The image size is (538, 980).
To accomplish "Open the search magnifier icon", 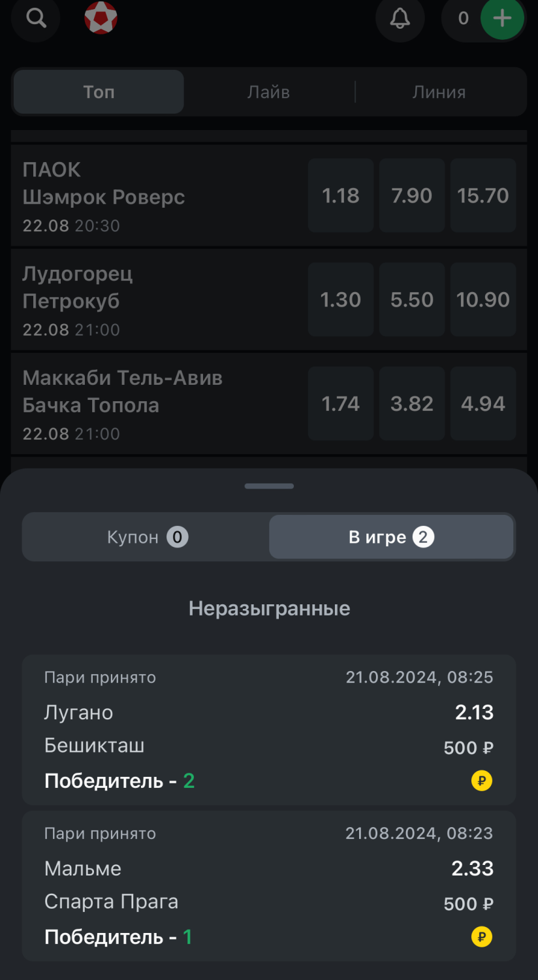I will [x=36, y=18].
